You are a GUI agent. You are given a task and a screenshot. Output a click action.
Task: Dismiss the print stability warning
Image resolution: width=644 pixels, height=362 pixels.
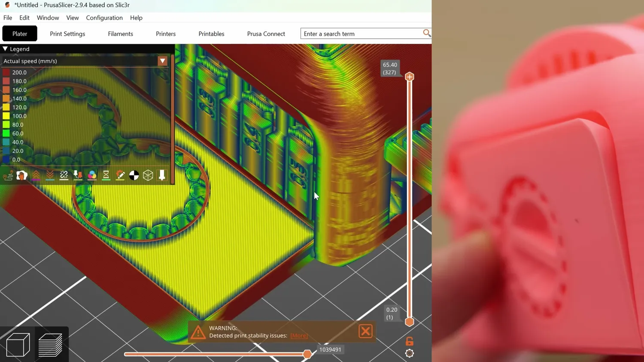click(365, 331)
